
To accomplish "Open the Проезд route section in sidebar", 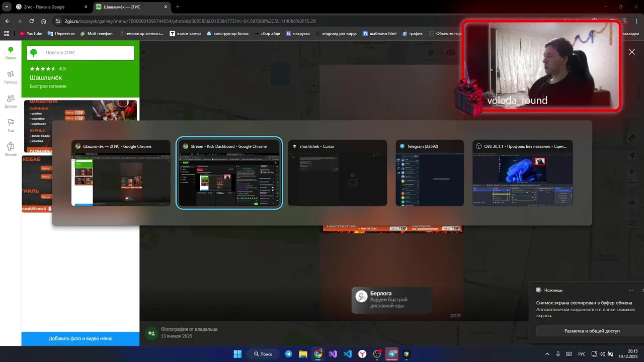I will click(x=11, y=77).
